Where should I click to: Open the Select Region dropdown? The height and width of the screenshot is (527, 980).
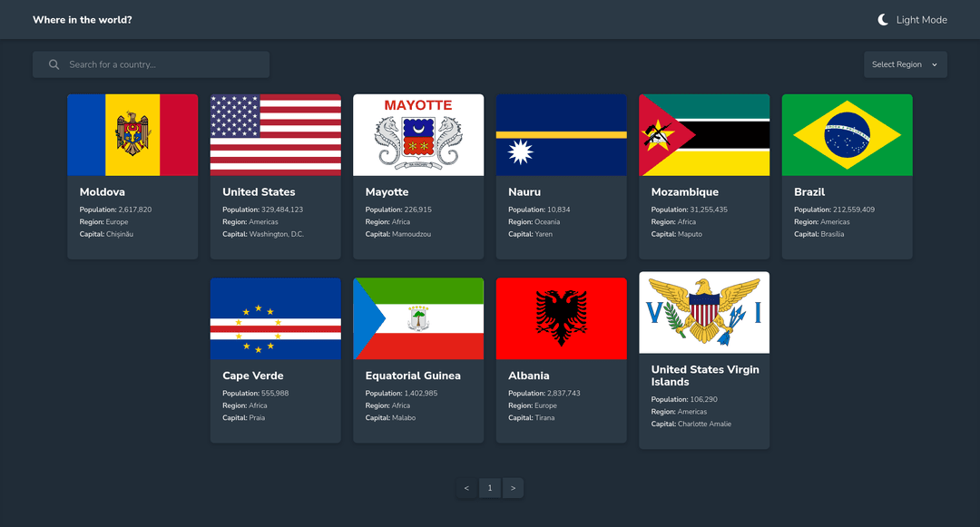[906, 64]
